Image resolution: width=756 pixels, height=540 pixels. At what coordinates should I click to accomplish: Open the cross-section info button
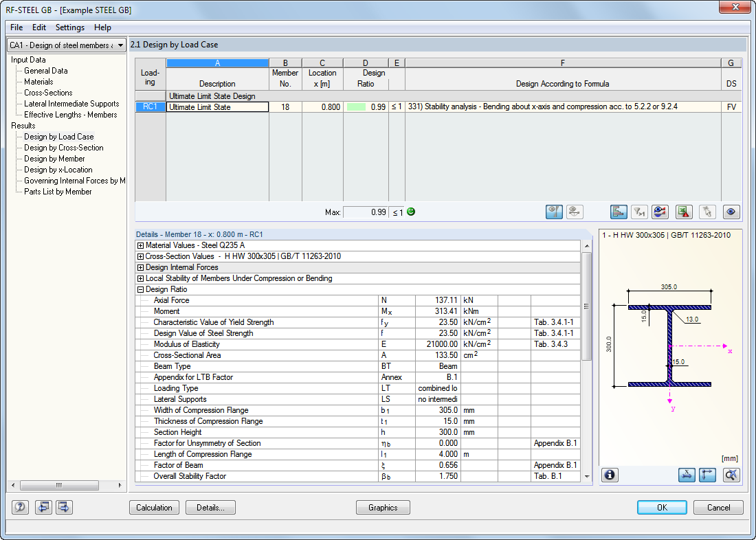coord(610,475)
